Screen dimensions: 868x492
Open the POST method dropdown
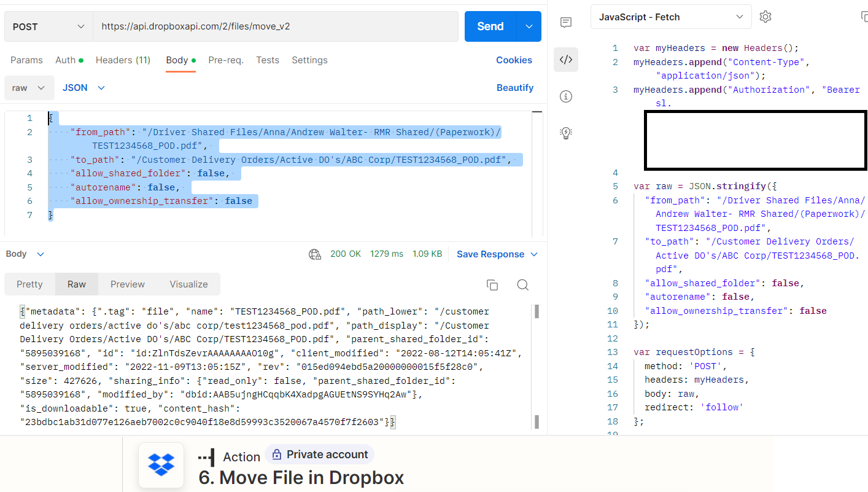coord(48,26)
